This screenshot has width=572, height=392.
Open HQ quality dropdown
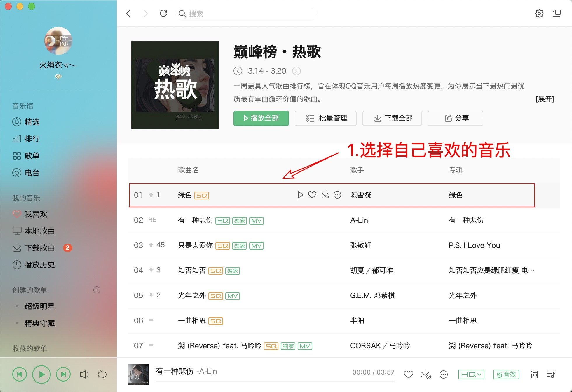471,374
